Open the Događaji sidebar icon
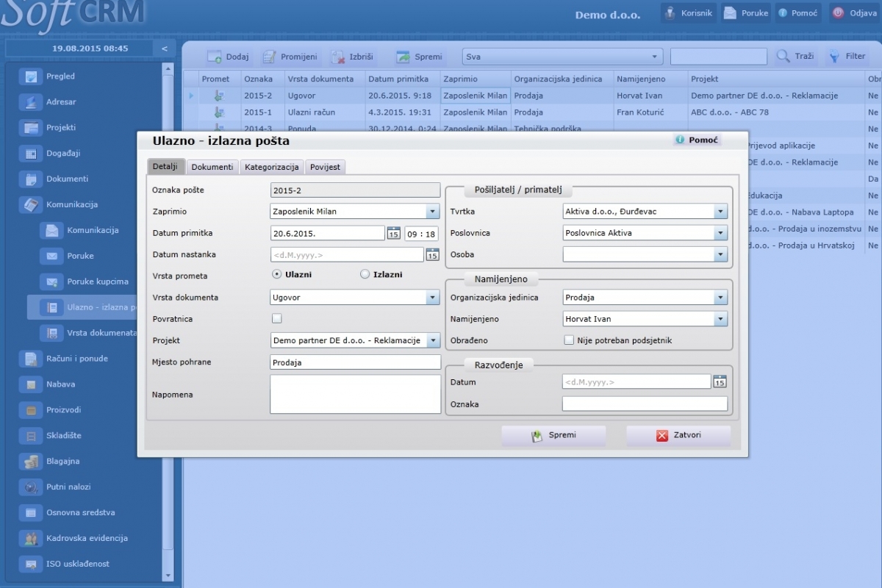 tap(31, 154)
